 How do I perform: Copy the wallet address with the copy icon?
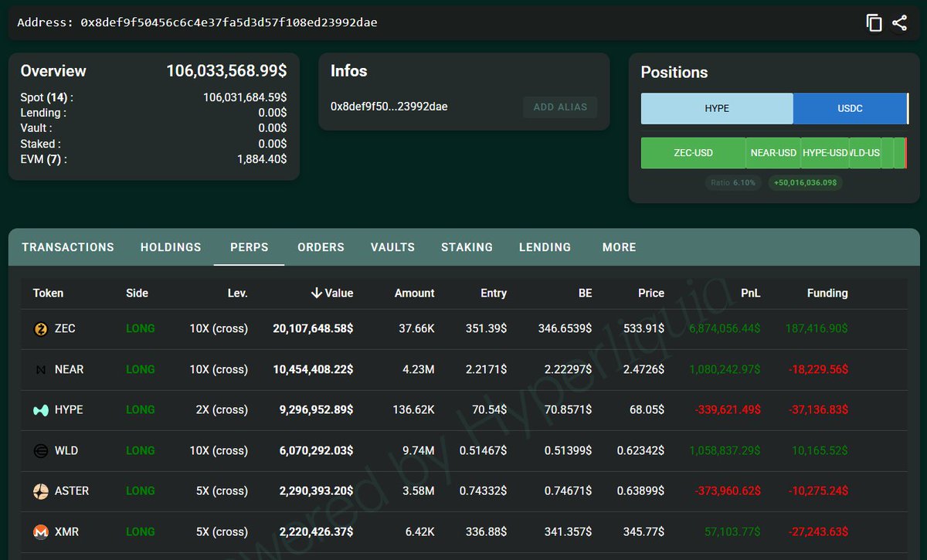[874, 23]
